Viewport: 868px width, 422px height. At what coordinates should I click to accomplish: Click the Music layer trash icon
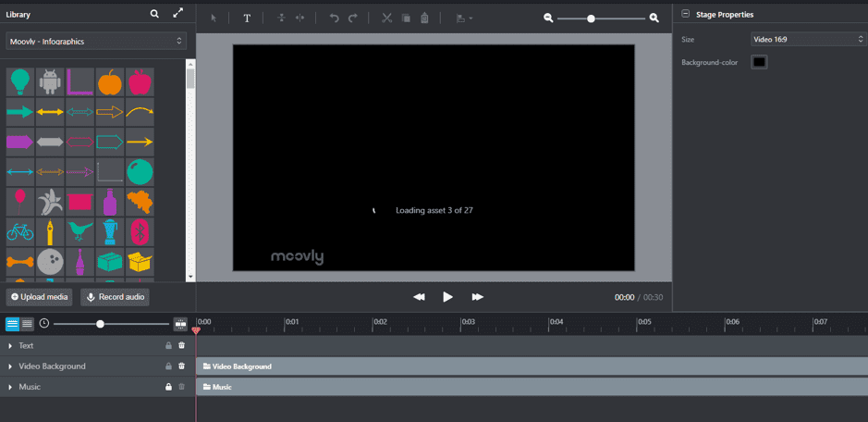point(181,387)
